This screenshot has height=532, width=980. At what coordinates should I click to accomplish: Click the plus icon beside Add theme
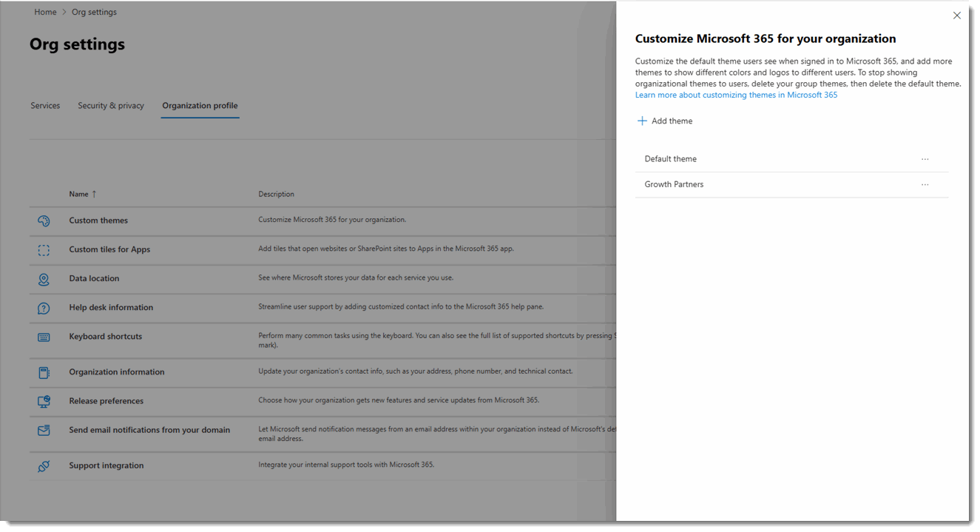(x=642, y=121)
